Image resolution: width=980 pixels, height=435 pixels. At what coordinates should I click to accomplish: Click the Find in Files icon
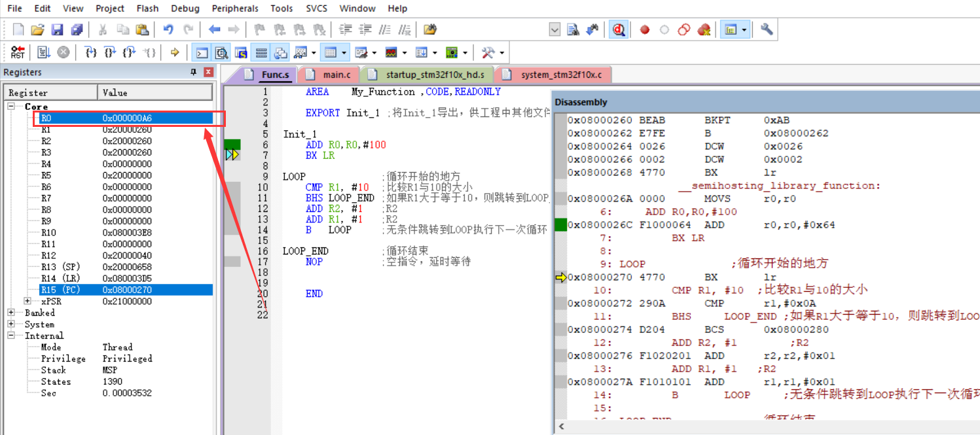tap(429, 29)
